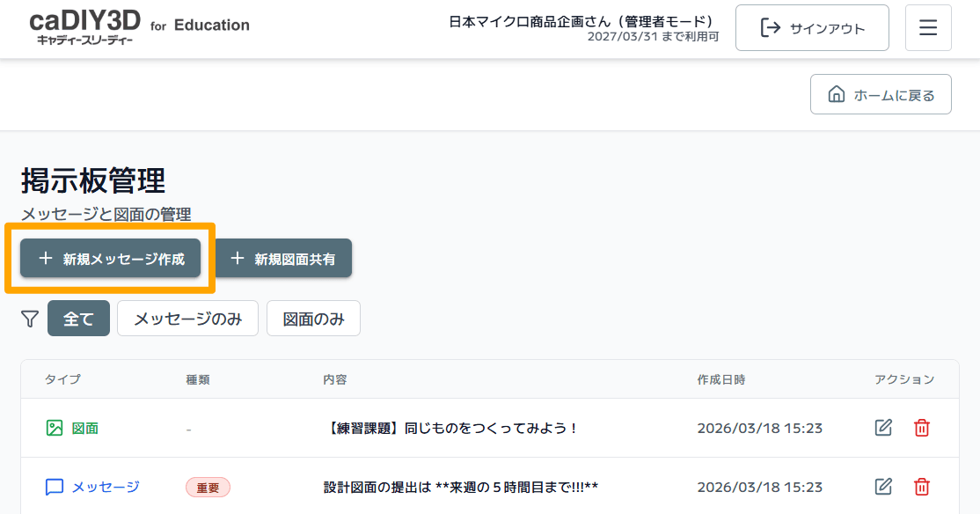The image size is (980, 514).
Task: Return home via ホームに戻る
Action: (x=881, y=95)
